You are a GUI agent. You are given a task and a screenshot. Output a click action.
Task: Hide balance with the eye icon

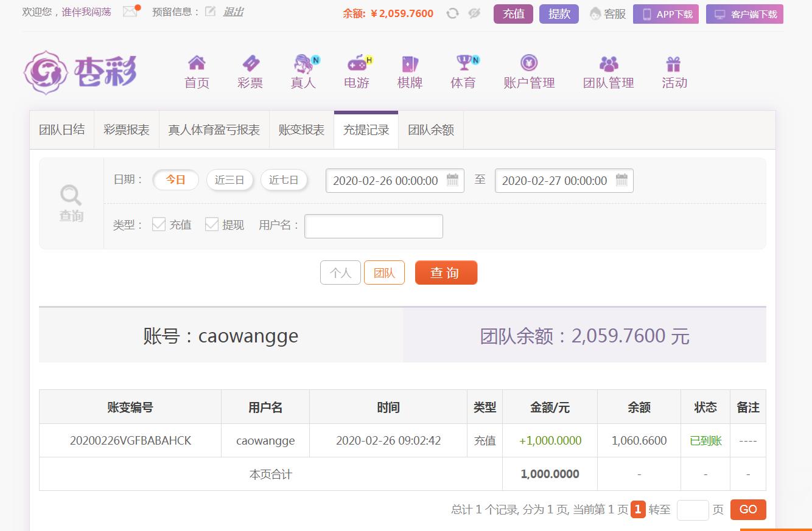tap(474, 13)
